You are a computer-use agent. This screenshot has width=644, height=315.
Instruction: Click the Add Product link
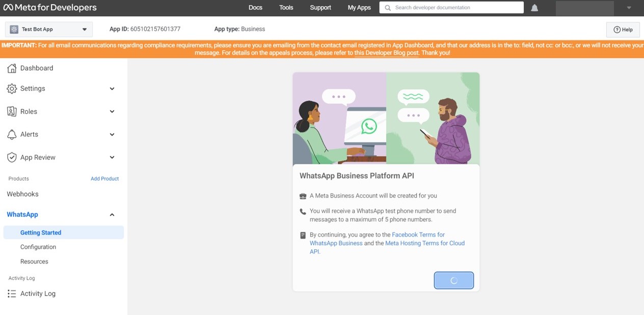click(x=104, y=179)
